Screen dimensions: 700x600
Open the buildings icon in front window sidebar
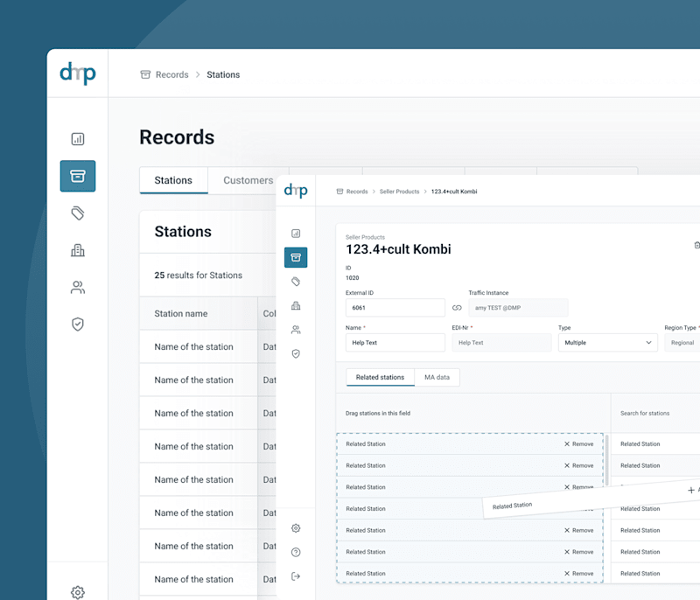pos(296,305)
